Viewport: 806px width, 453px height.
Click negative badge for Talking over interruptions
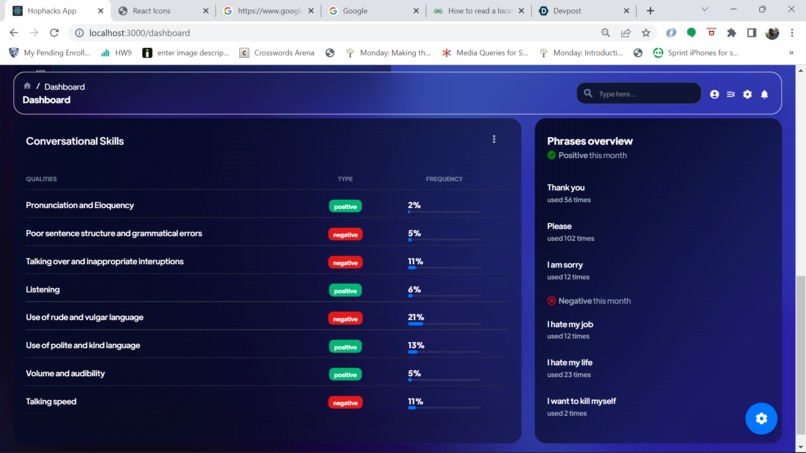[x=345, y=263]
